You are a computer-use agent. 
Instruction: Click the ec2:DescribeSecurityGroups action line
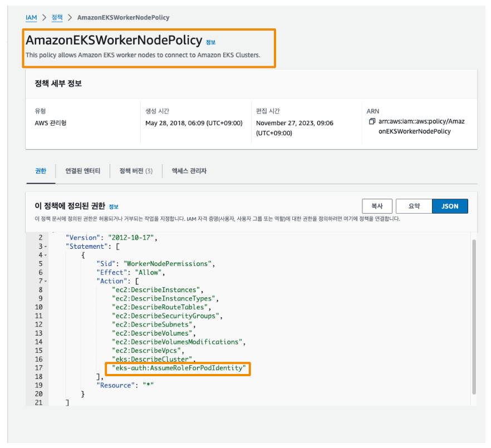click(x=167, y=316)
